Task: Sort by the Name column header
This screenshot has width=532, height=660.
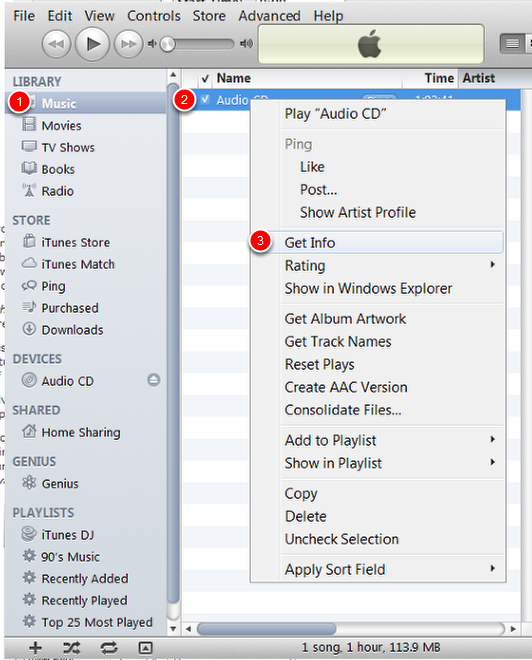Action: (x=307, y=78)
